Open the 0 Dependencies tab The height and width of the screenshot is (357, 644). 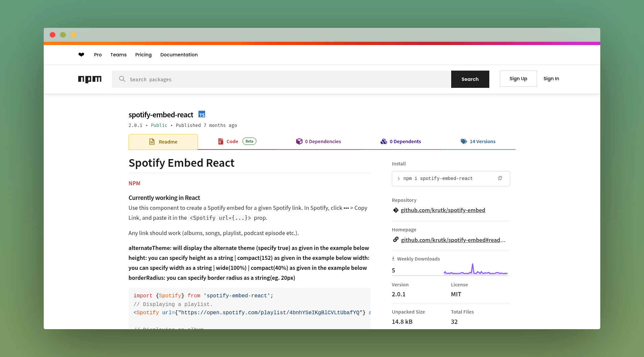(318, 142)
